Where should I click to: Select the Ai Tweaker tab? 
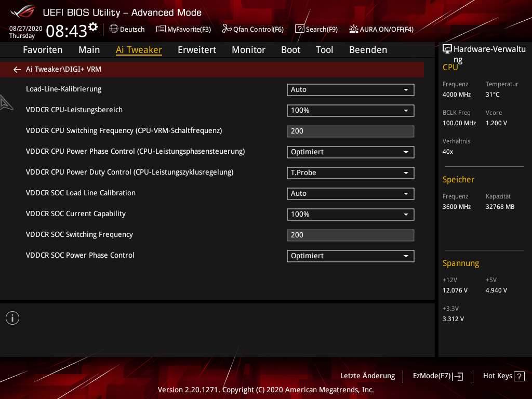click(x=139, y=50)
